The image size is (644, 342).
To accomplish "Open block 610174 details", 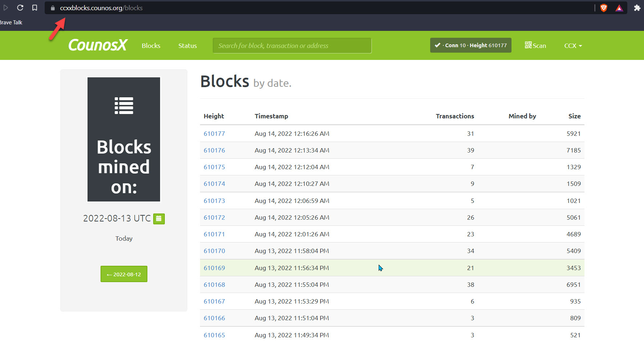I will pos(214,184).
